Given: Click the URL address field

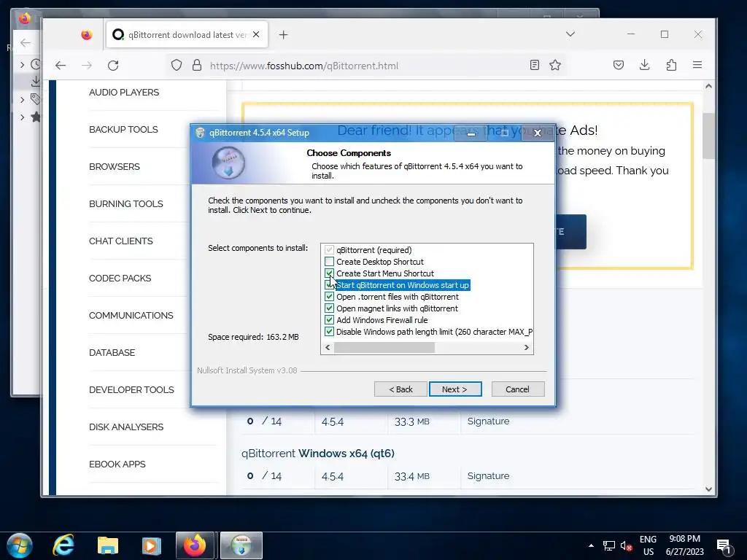Looking at the screenshot, I should (367, 66).
